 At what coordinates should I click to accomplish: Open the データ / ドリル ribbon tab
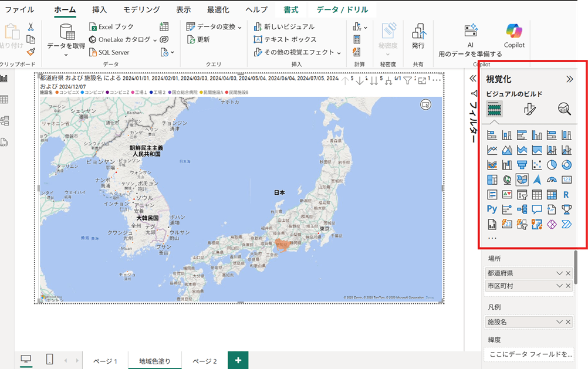342,10
